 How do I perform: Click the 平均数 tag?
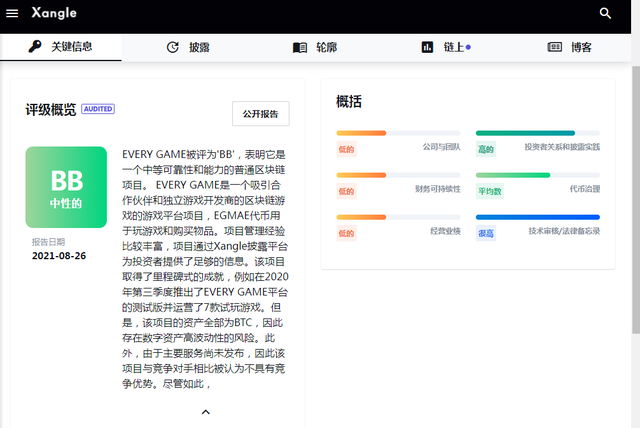[490, 191]
